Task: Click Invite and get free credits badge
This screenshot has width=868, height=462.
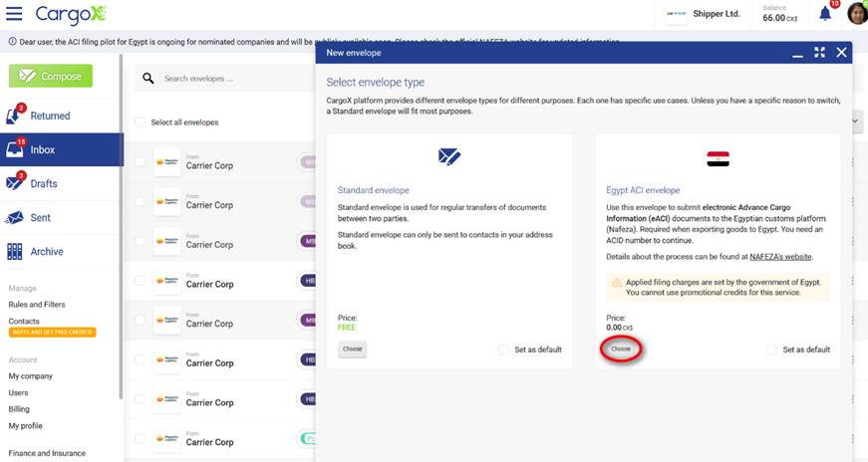Action: (x=52, y=332)
